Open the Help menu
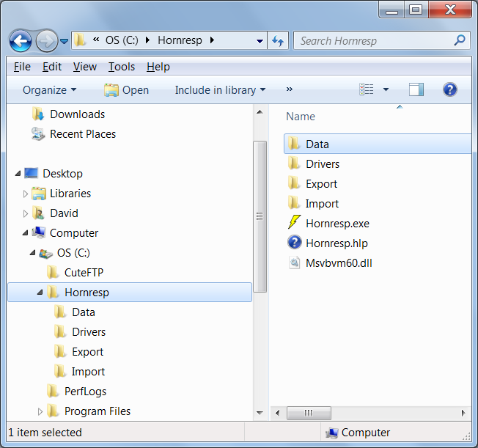Image resolution: width=478 pixels, height=448 pixels. coord(158,67)
